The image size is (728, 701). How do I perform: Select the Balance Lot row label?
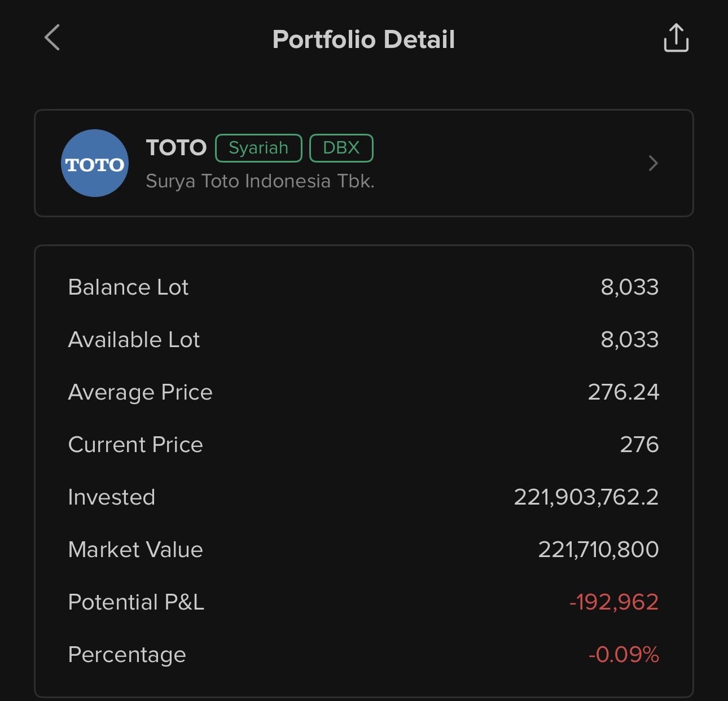(128, 287)
